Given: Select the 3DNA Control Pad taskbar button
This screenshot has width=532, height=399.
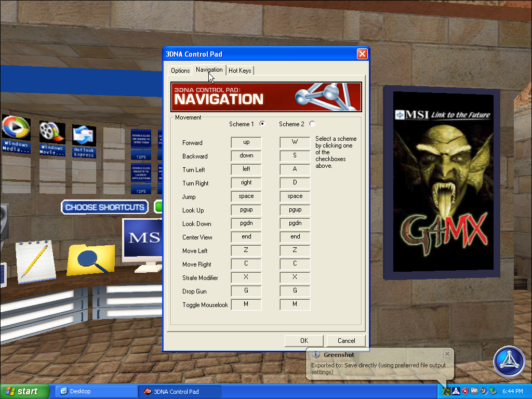Looking at the screenshot, I should [x=180, y=392].
